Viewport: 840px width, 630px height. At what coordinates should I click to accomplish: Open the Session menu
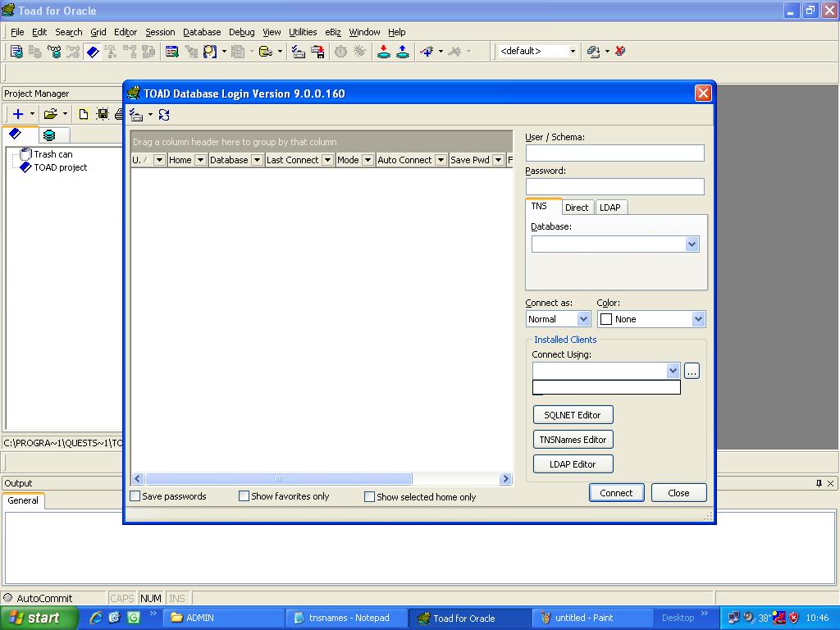click(x=160, y=32)
